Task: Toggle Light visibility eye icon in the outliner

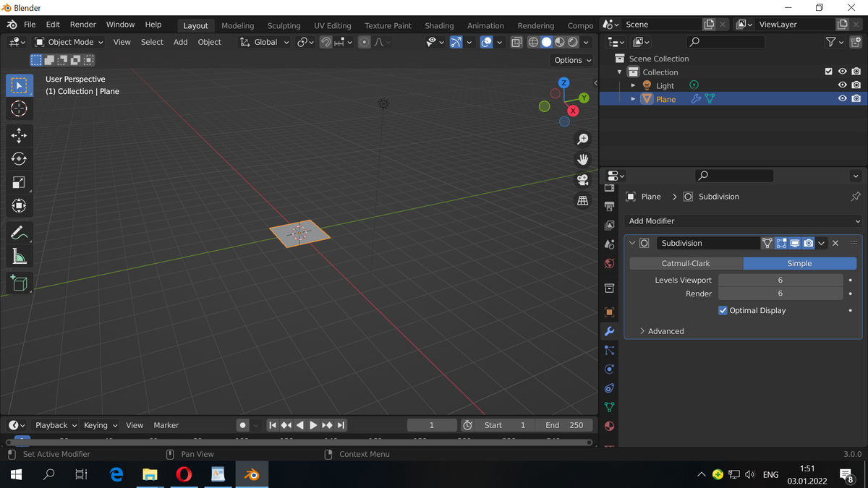Action: click(842, 85)
